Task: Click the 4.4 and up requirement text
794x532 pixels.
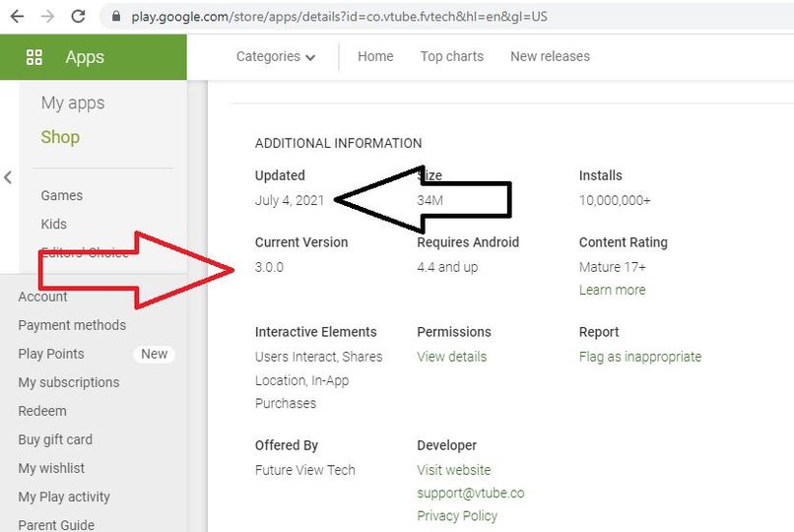Action: point(447,267)
